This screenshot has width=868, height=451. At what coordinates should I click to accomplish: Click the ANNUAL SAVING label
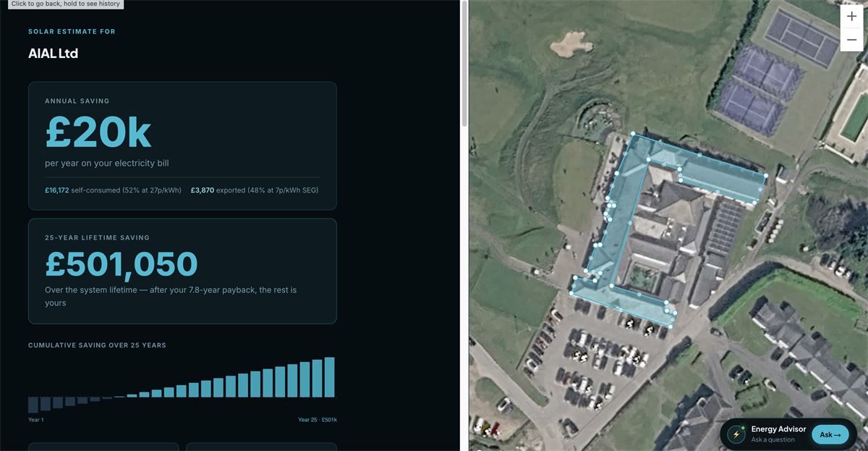tap(77, 101)
